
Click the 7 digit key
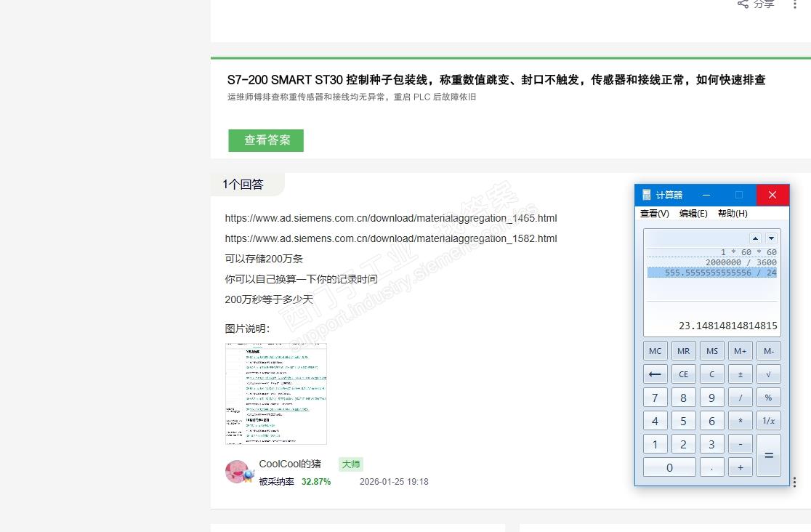click(x=655, y=398)
